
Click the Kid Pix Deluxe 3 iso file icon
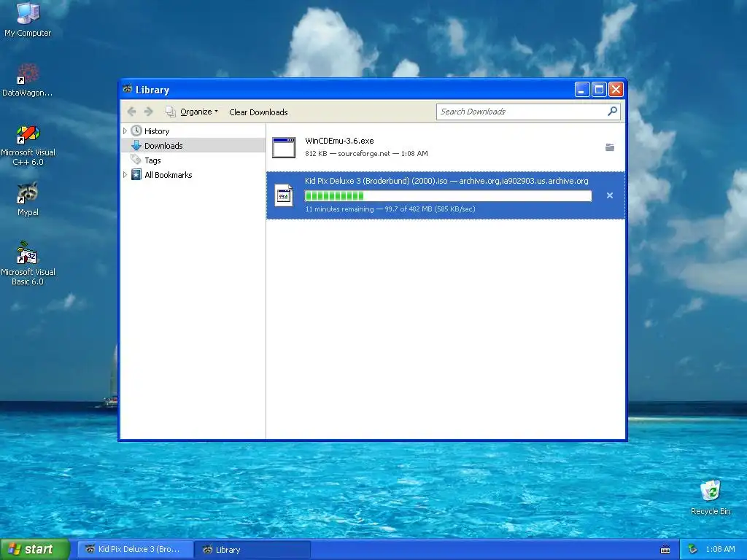tap(284, 195)
